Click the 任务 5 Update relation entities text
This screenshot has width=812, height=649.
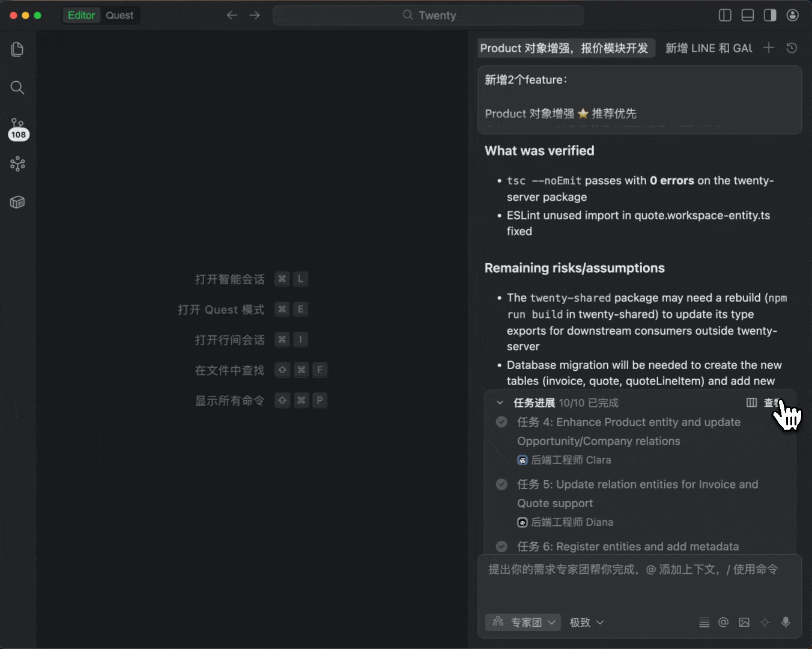638,493
